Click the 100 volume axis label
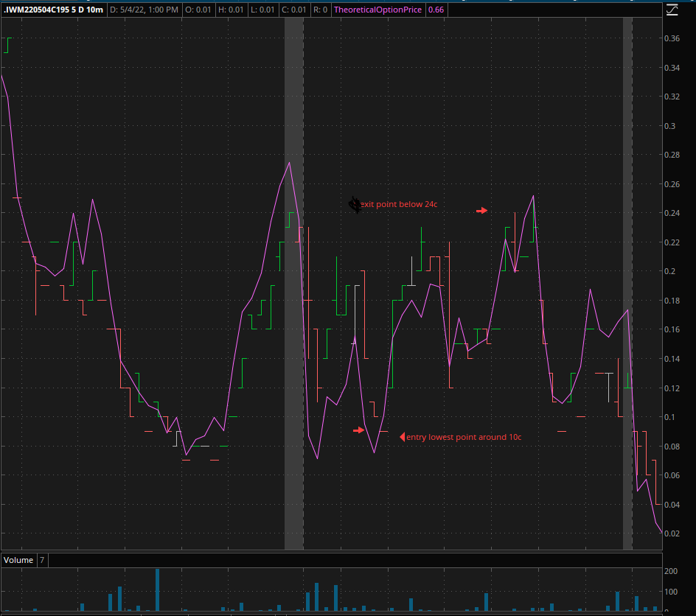The width and height of the screenshot is (696, 616). coord(671,592)
